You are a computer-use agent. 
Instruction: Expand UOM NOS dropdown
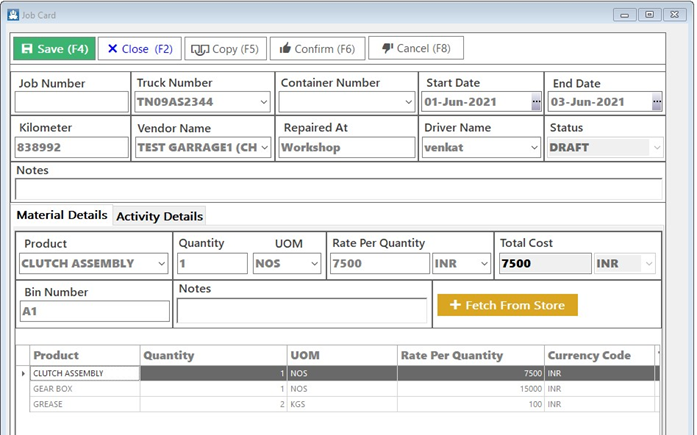pos(314,263)
